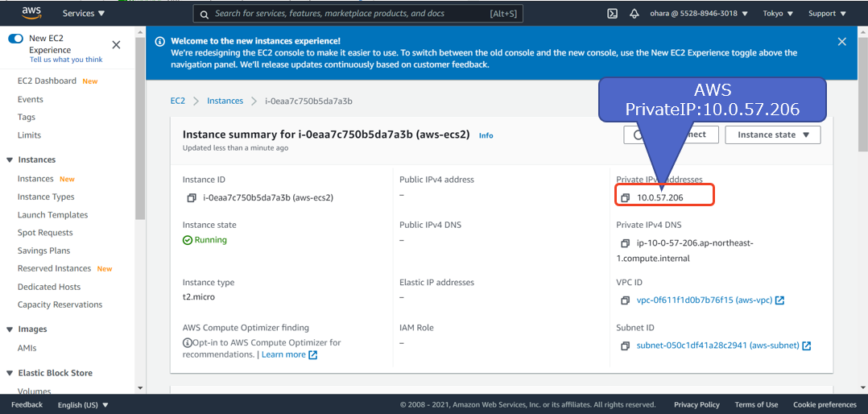The height and width of the screenshot is (414, 868).
Task: Open Privacy Policy footer link
Action: pos(697,404)
